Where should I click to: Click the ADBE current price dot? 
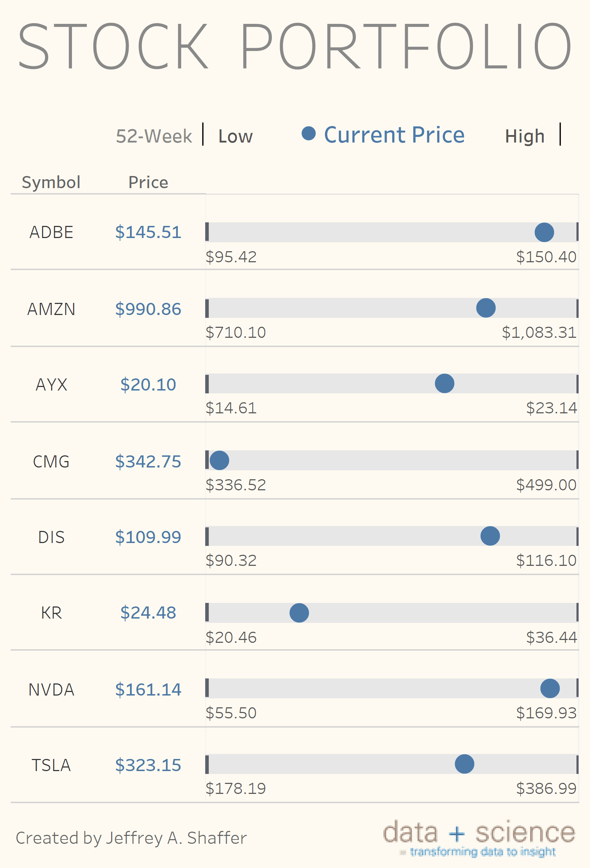click(544, 232)
